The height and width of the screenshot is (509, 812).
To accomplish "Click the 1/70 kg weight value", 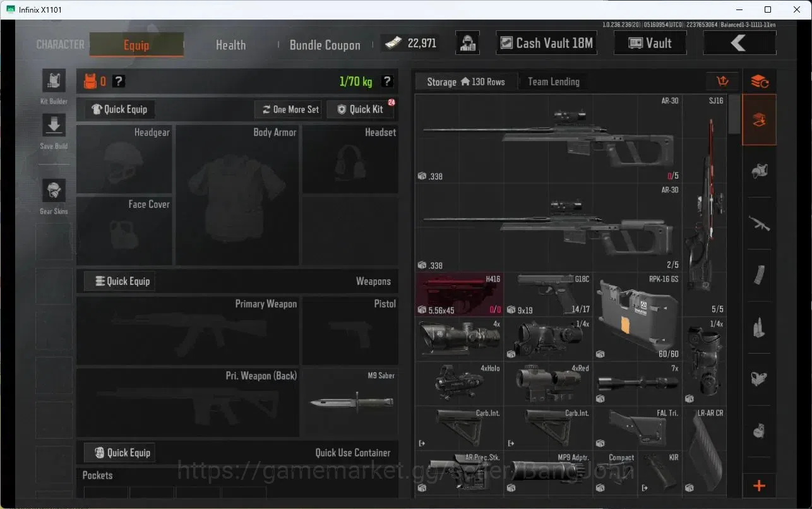I will 355,81.
